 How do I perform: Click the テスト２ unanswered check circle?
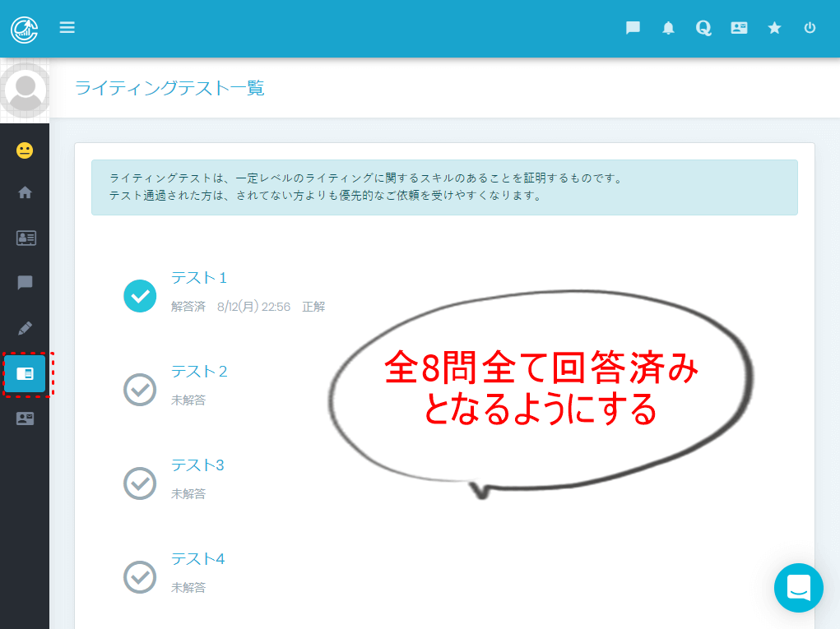point(140,390)
